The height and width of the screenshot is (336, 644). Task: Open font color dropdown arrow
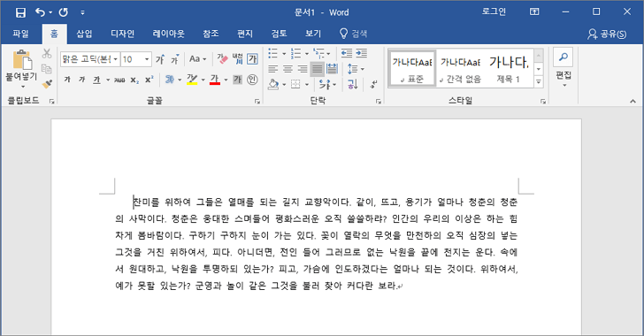coord(226,80)
